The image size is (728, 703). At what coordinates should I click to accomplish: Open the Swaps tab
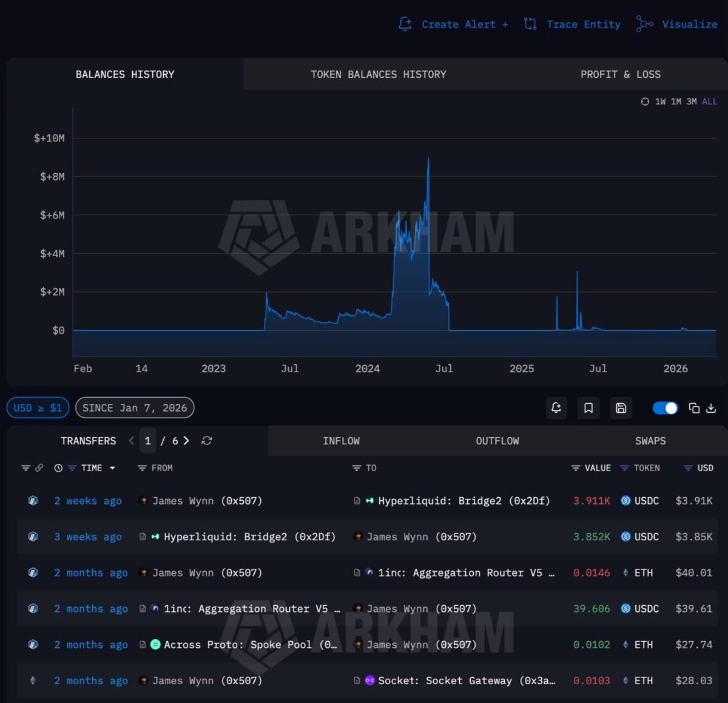(x=650, y=441)
